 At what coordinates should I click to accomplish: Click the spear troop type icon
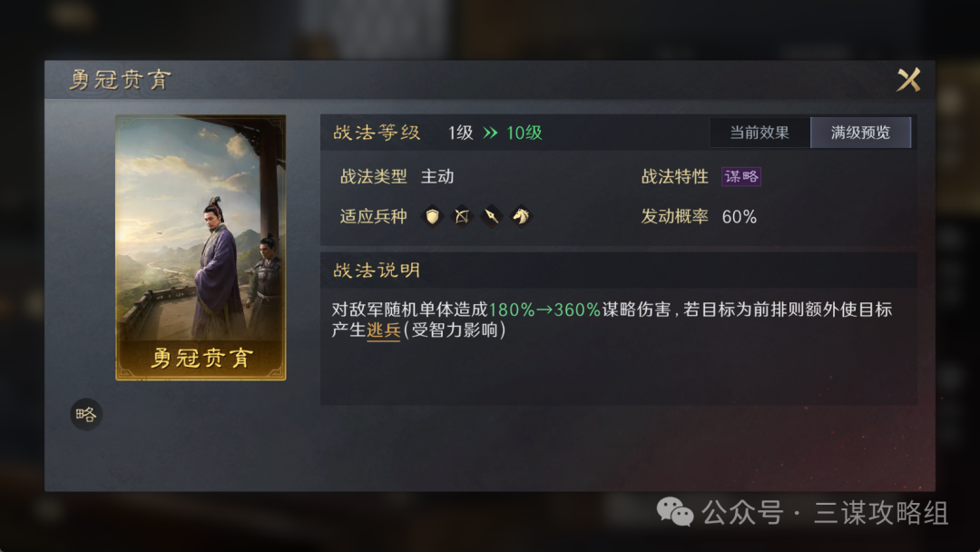click(x=491, y=216)
